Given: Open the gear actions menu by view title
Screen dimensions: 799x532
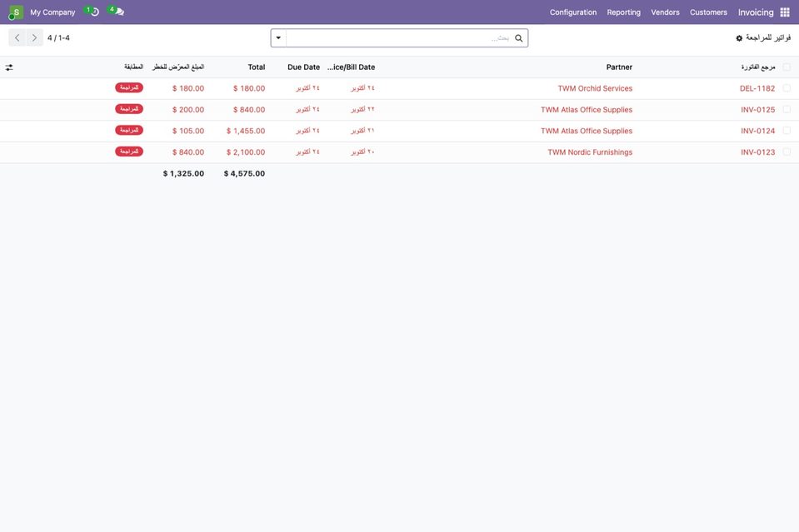Looking at the screenshot, I should (739, 38).
